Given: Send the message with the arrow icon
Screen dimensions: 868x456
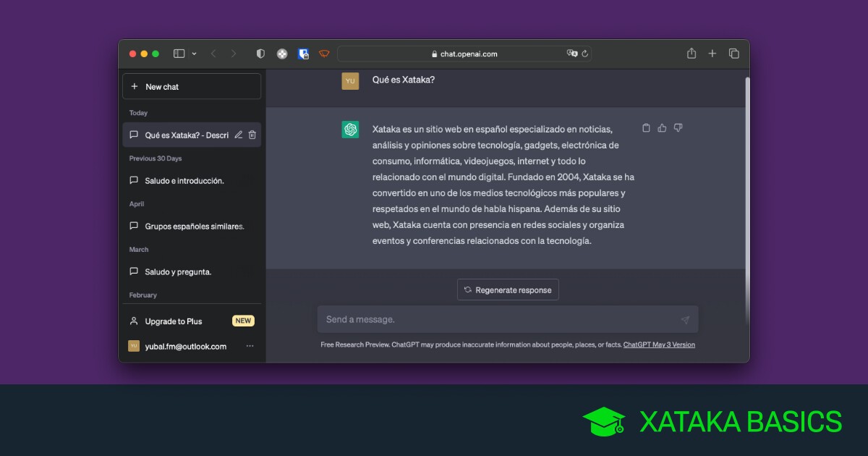Looking at the screenshot, I should click(685, 320).
